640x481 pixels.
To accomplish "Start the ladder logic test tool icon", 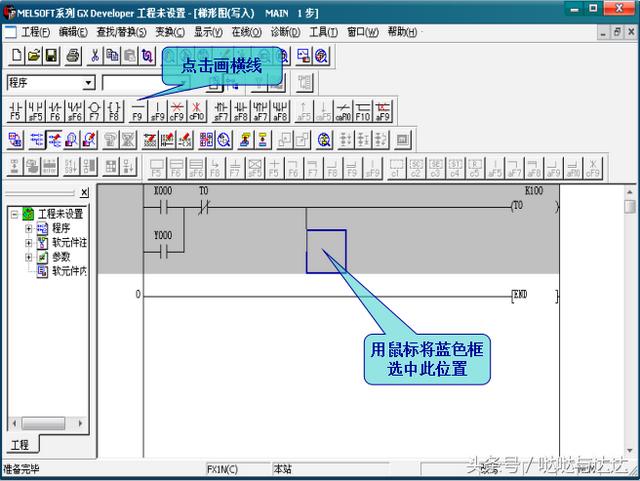I will 402,140.
